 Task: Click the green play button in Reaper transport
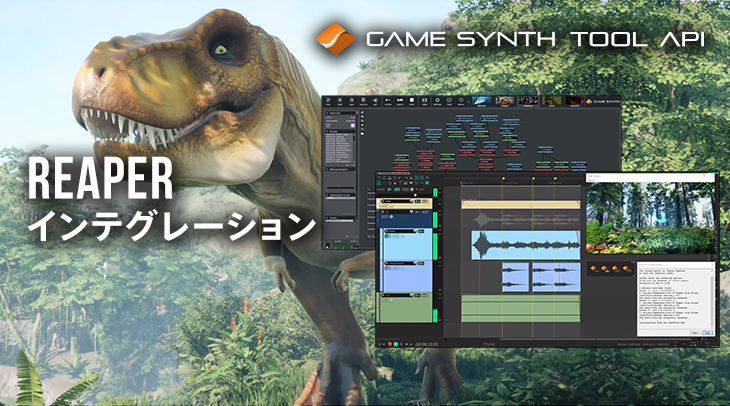pos(396,344)
